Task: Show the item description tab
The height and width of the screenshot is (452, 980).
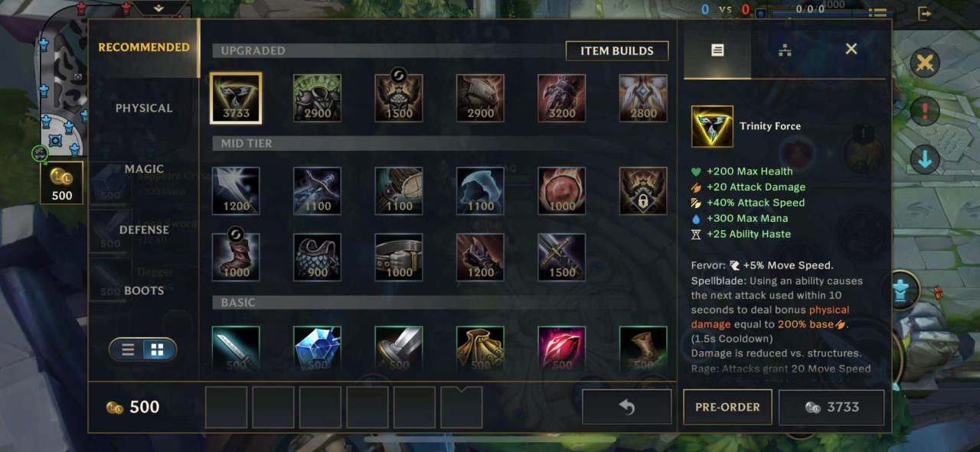Action: tap(717, 50)
